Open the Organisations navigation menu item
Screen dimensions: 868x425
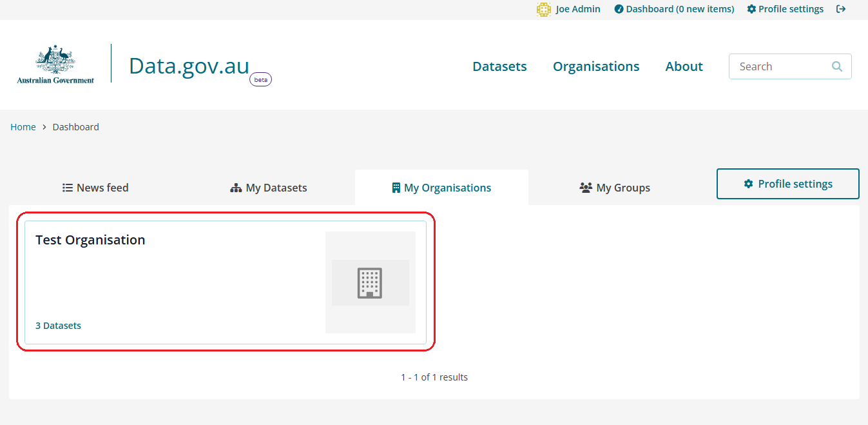(596, 66)
